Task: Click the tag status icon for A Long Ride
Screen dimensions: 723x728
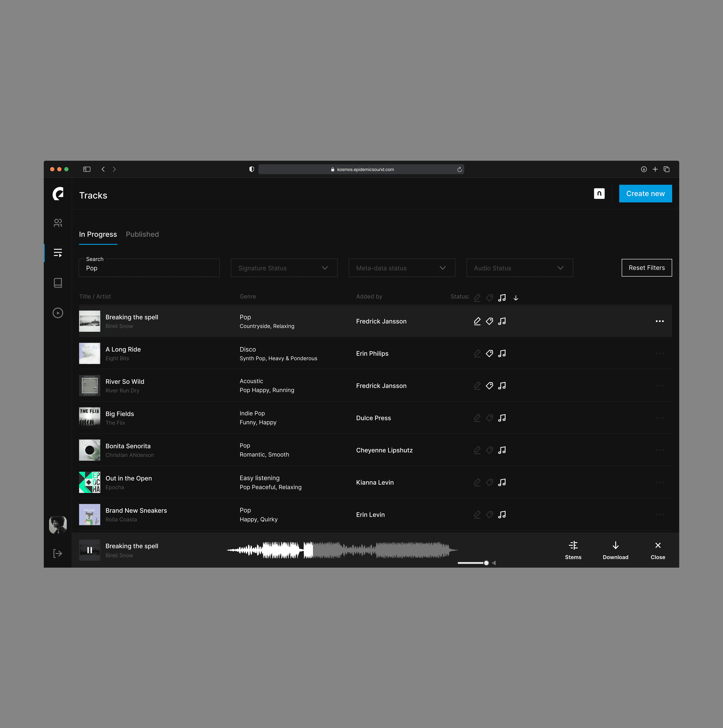Action: click(489, 353)
